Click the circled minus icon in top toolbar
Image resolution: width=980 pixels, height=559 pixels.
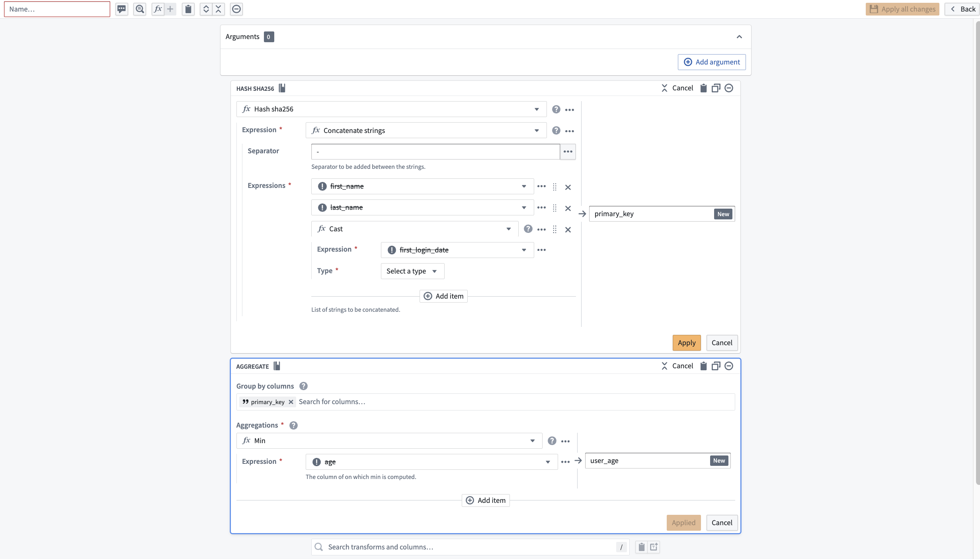(x=236, y=9)
